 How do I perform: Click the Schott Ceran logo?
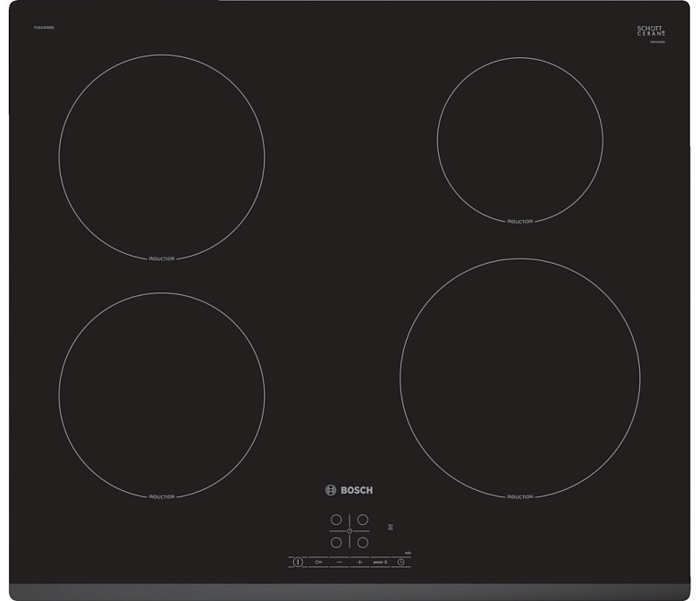pyautogui.click(x=651, y=31)
